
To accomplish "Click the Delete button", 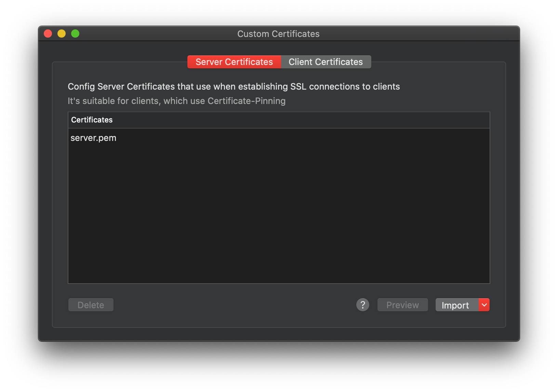I will [x=91, y=304].
